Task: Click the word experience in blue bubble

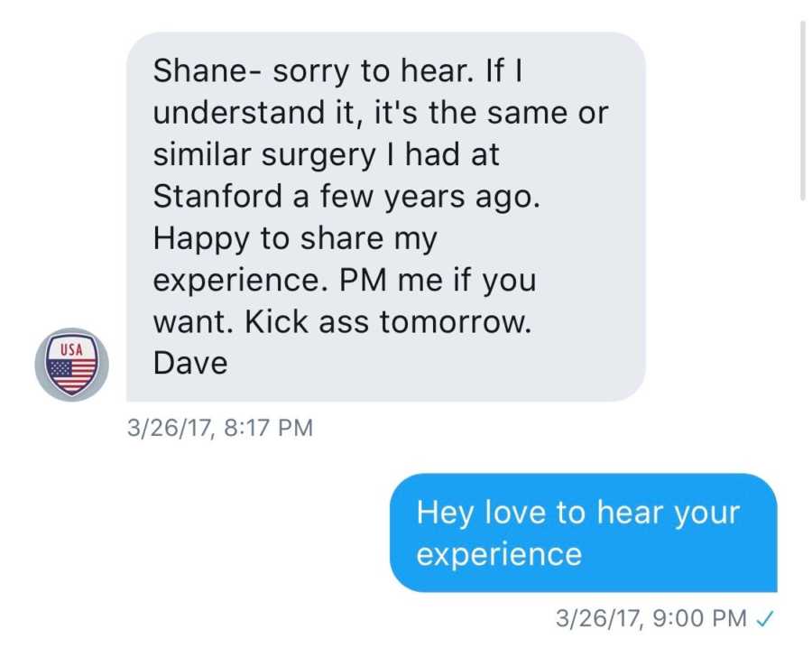Action: (x=499, y=555)
